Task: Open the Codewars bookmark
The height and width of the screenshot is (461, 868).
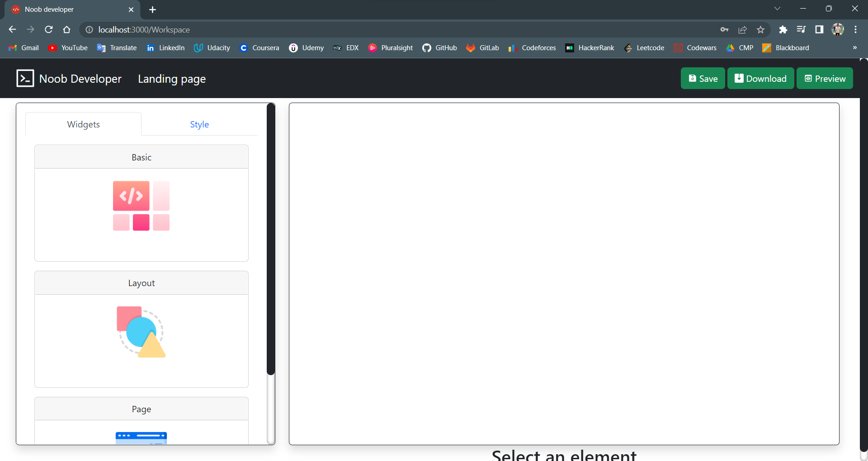Action: point(695,48)
